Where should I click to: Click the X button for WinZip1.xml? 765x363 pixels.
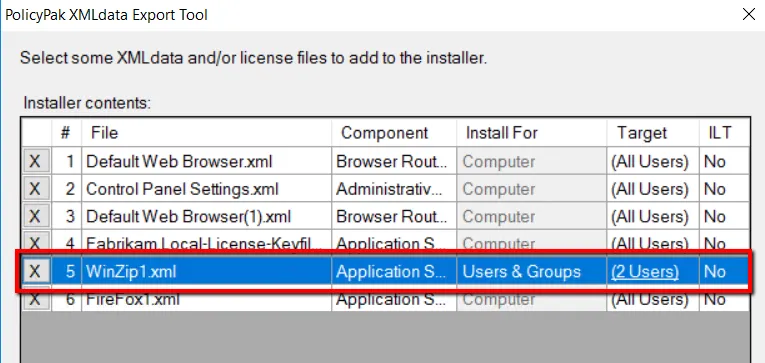coord(37,271)
